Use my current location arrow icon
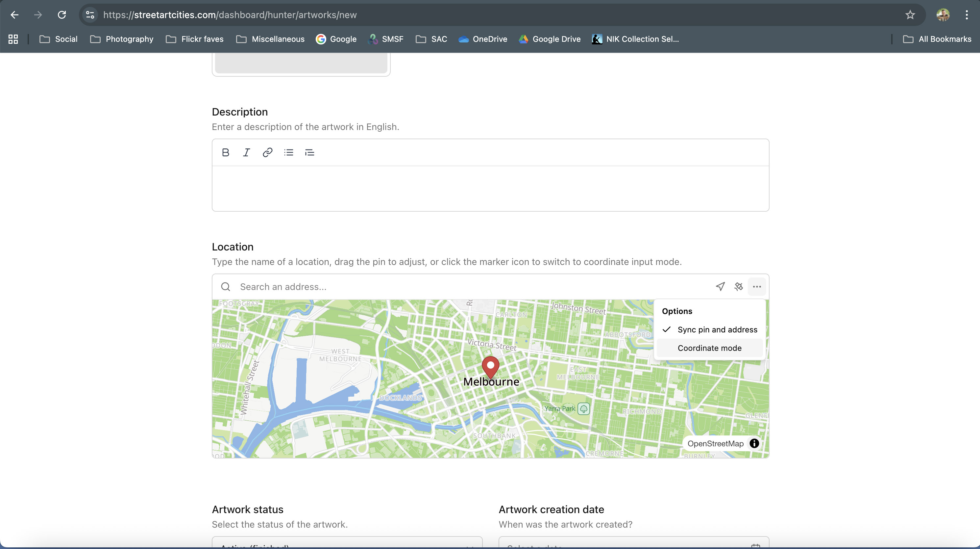The image size is (980, 549). tap(720, 286)
